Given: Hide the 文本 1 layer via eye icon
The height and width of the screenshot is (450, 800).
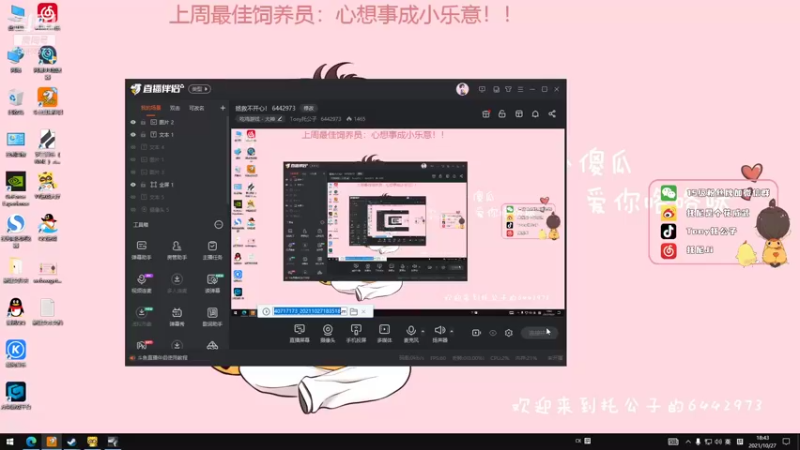Looking at the screenshot, I should 133,135.
